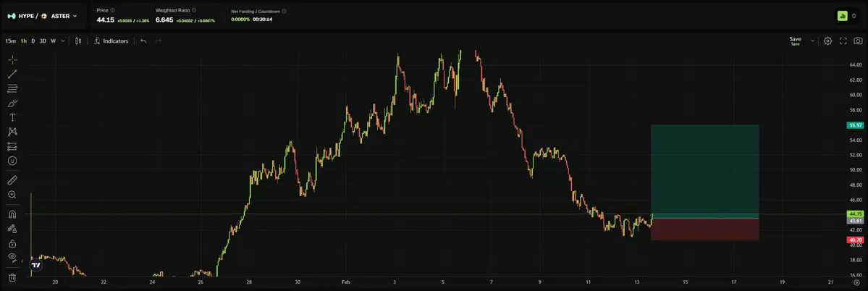This screenshot has height=291, width=868.
Task: Click the green chart view button
Action: click(x=842, y=16)
